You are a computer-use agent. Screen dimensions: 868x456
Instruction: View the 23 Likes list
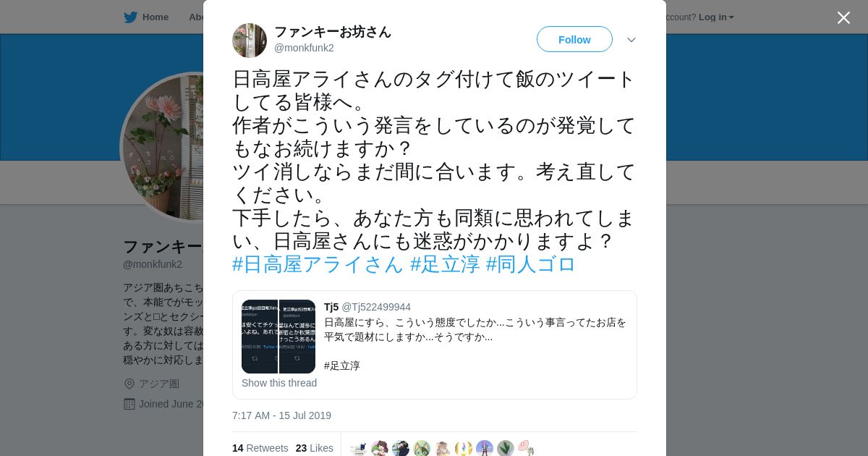(315, 448)
